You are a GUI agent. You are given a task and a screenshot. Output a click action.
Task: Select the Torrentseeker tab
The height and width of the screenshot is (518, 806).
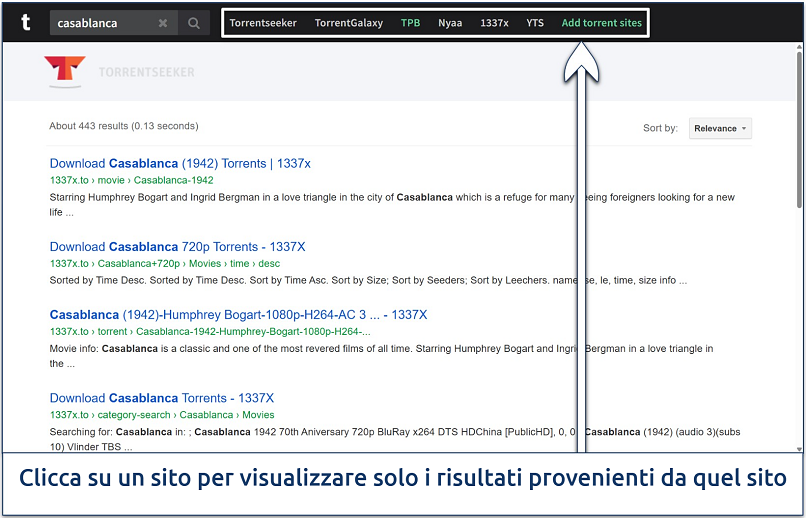click(x=263, y=23)
